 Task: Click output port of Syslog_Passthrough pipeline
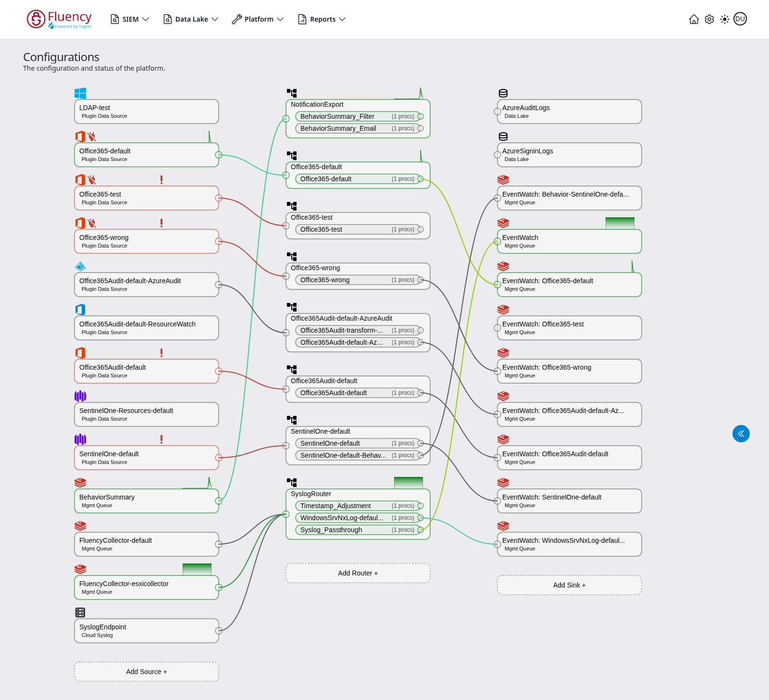(x=421, y=530)
